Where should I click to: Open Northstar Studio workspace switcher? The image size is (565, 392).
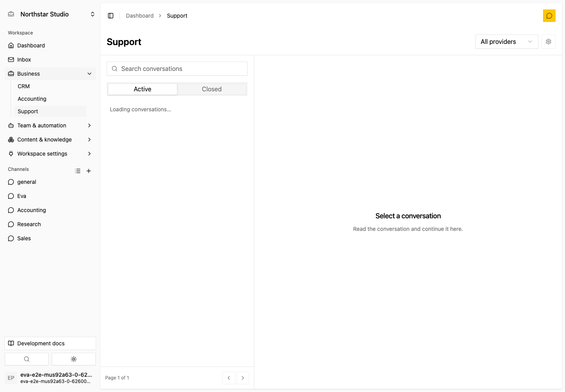point(50,14)
